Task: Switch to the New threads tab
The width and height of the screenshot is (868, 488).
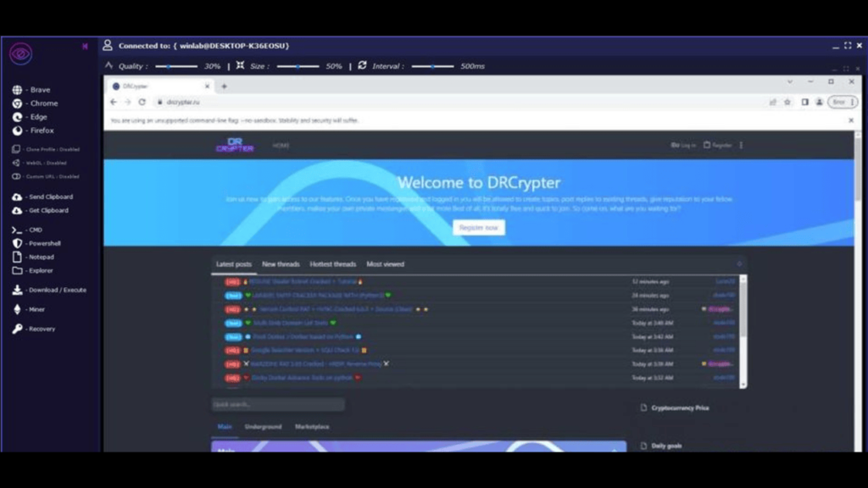Action: click(281, 264)
